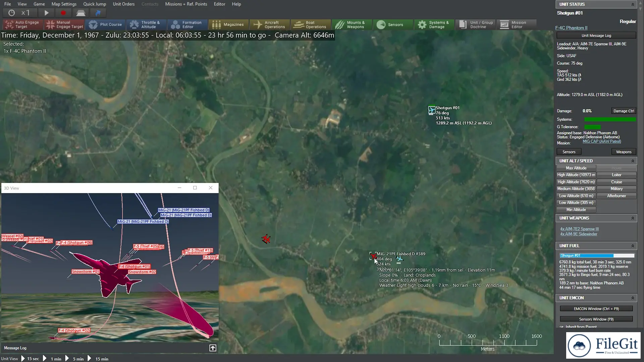This screenshot has width=644, height=362.
Task: Toggle Inherit from Parent checkbox
Action: click(561, 327)
